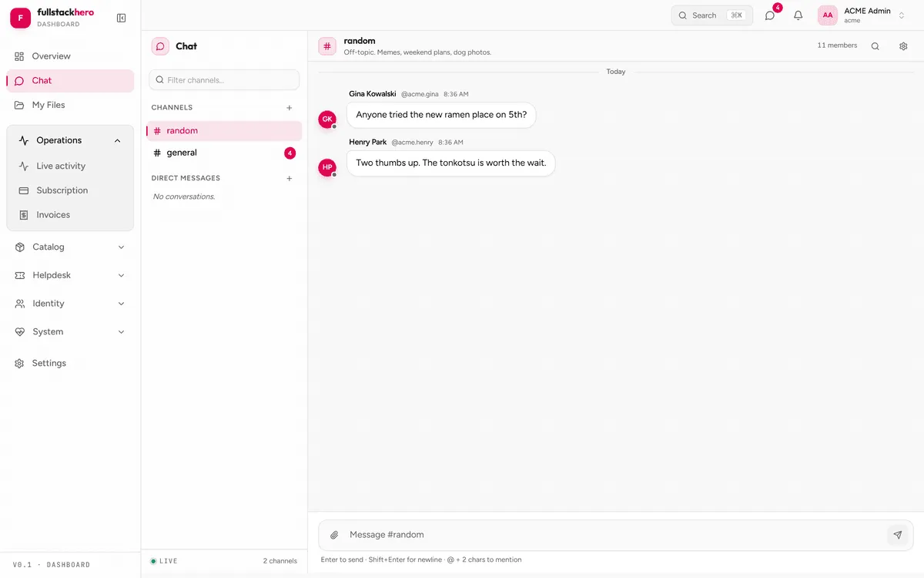The image size is (924, 578).
Task: Search within the random channel
Action: [875, 46]
